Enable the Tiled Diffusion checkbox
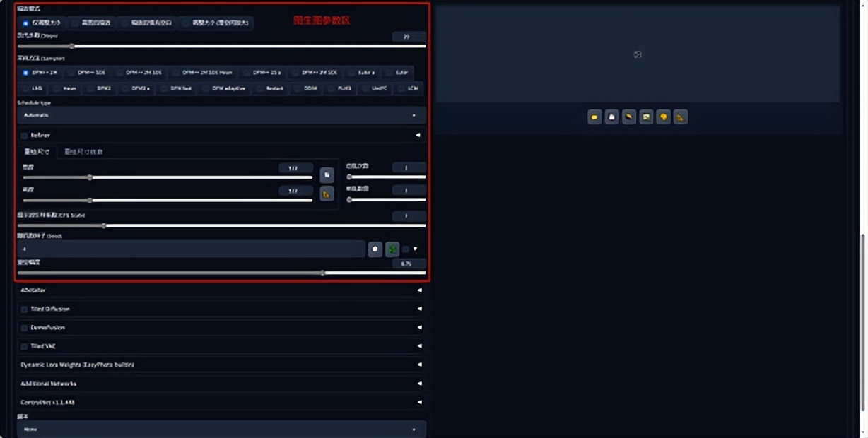Image resolution: width=868 pixels, height=438 pixels. (x=24, y=309)
